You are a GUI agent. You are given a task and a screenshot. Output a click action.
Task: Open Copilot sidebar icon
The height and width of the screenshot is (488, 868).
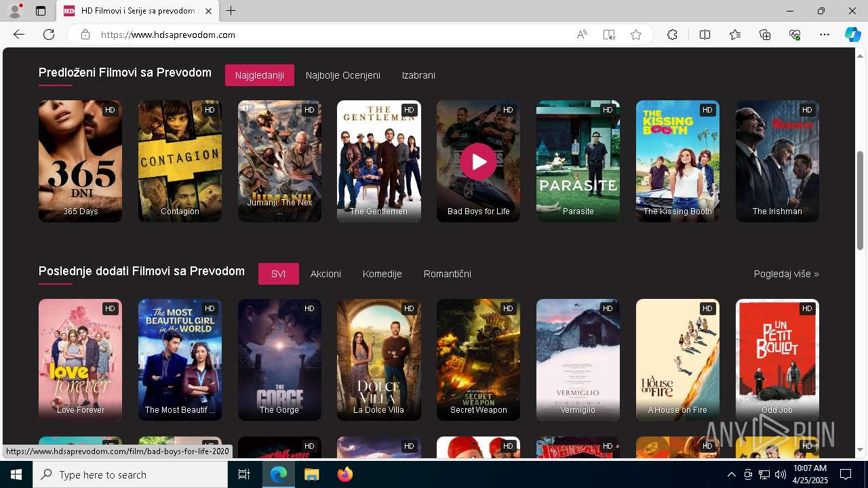point(852,35)
